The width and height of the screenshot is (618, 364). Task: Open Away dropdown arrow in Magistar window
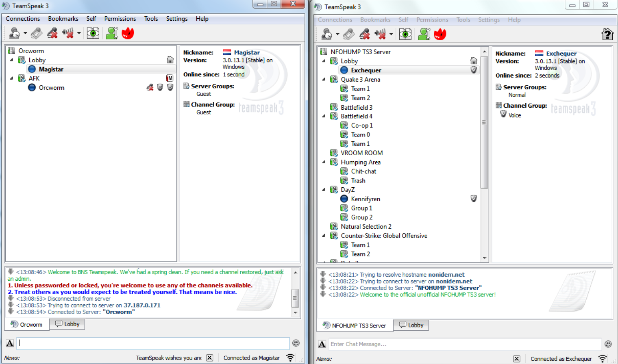click(25, 33)
